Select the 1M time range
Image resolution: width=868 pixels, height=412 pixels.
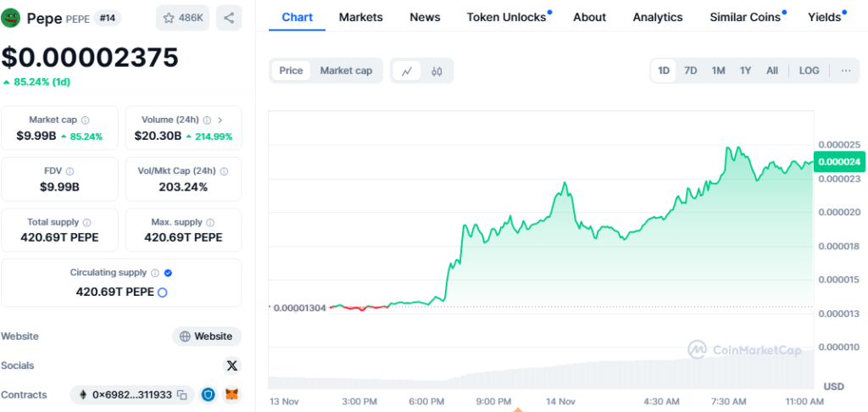coord(719,71)
